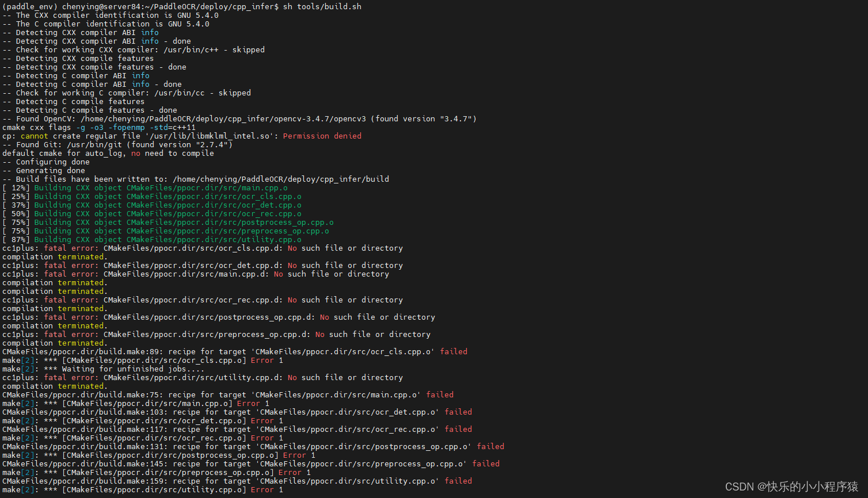Click 'Build files have been written to' line

tap(196, 179)
